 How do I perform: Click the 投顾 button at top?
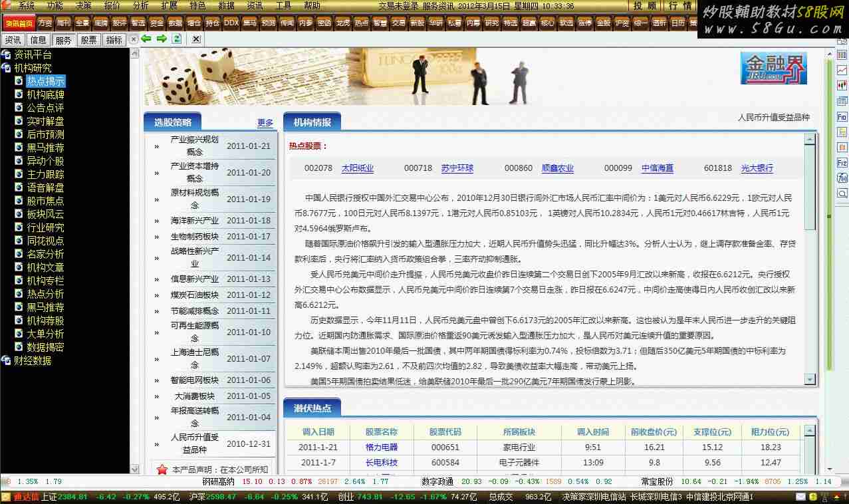[x=645, y=6]
